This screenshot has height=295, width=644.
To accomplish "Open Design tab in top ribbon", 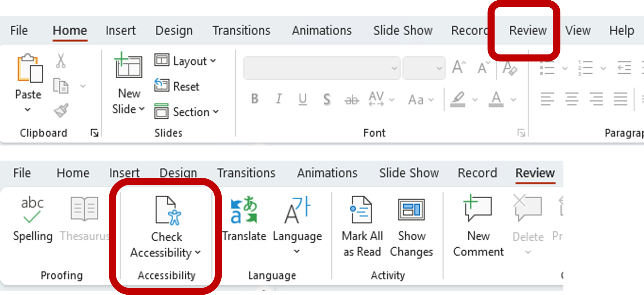I will click(174, 31).
